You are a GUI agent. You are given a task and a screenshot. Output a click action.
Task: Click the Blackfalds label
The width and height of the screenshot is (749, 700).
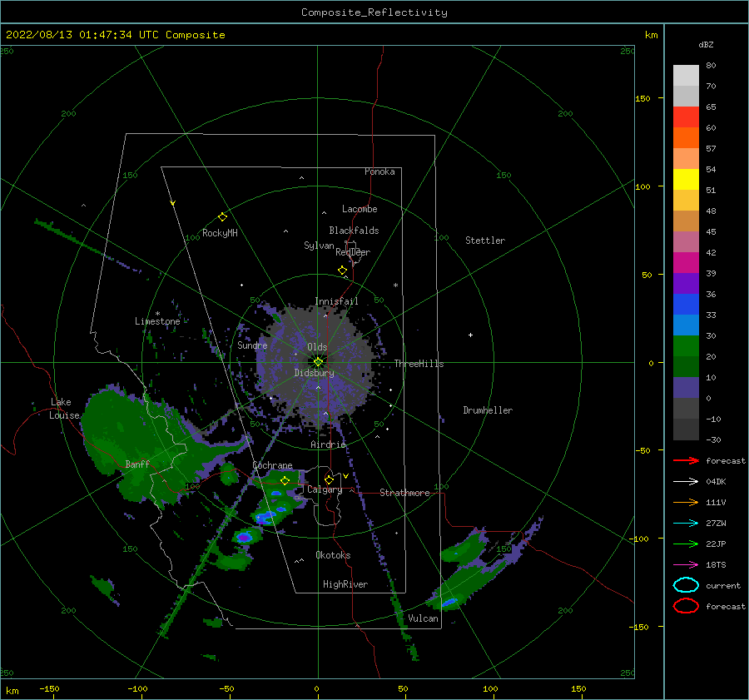(354, 231)
